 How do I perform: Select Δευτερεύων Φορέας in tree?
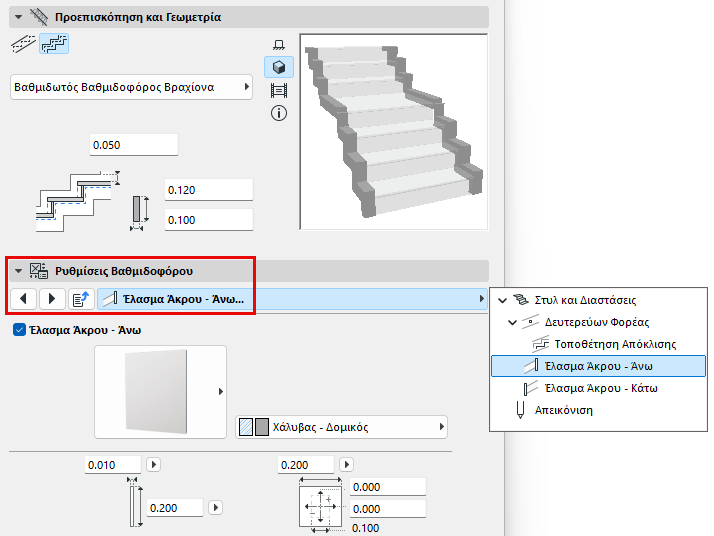click(x=597, y=322)
